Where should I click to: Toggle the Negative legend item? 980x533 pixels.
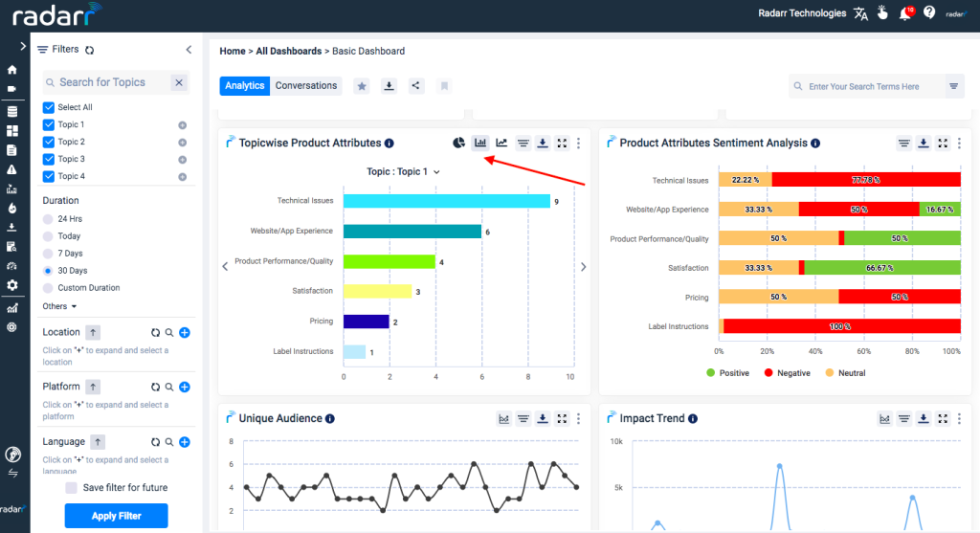[788, 373]
